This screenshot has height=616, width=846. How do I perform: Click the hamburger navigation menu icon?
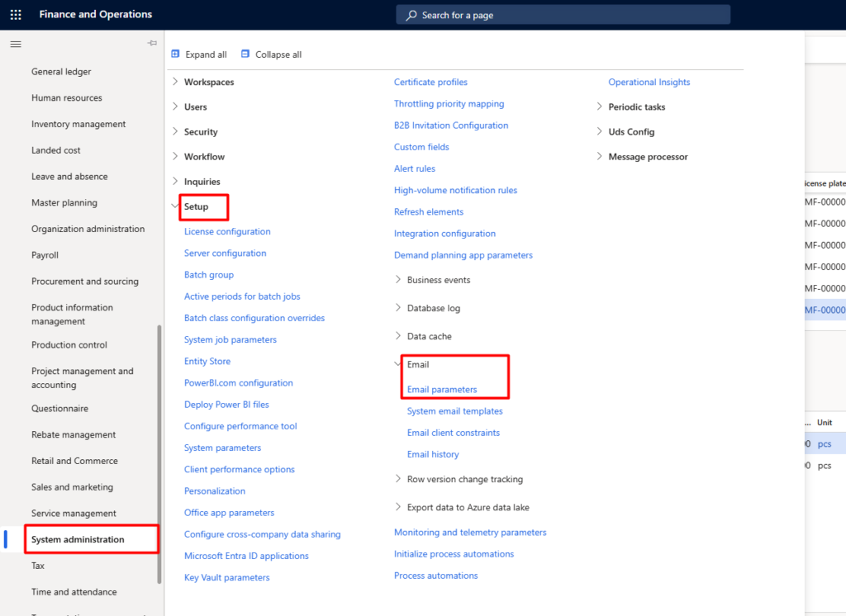tap(15, 44)
